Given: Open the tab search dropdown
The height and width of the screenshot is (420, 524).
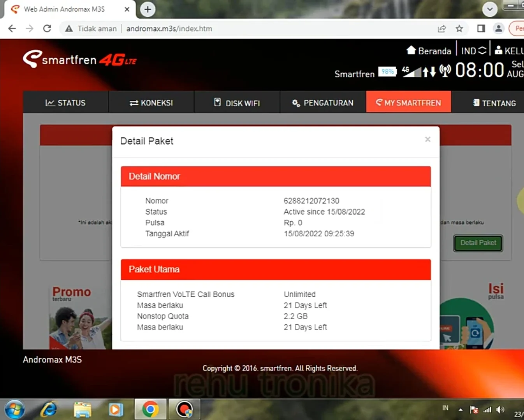Looking at the screenshot, I should tap(490, 9).
